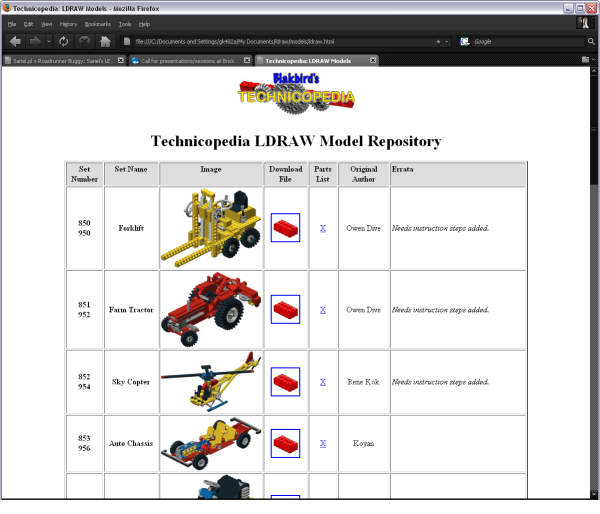Image resolution: width=600 pixels, height=514 pixels.
Task: Click the 'Sky Copter' set name cell
Action: [x=131, y=382]
